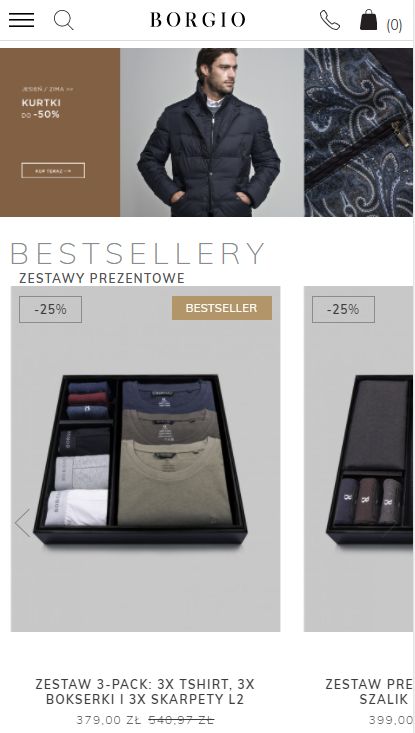Image resolution: width=415 pixels, height=733 pixels.
Task: Open the search magnifier icon
Action: click(x=64, y=20)
